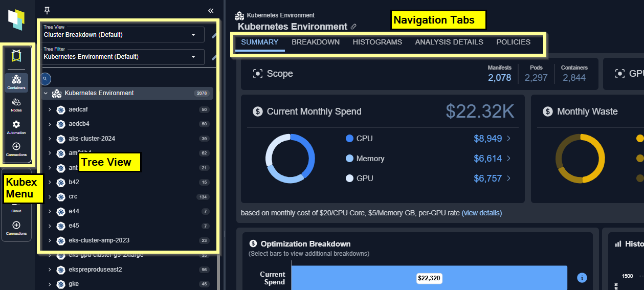Click the Memory legend color dot
Viewport: 644px width, 290px height.
tap(350, 159)
